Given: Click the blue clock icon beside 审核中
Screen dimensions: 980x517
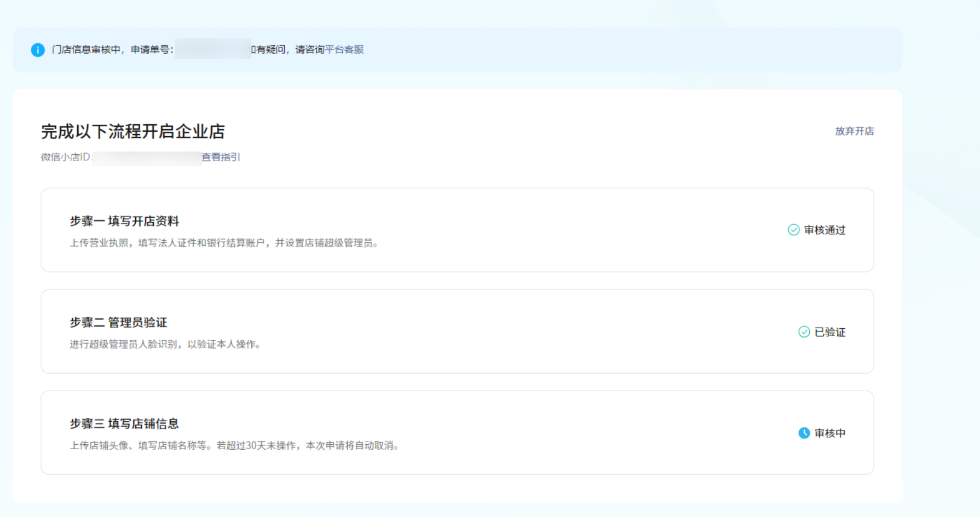Looking at the screenshot, I should [804, 433].
